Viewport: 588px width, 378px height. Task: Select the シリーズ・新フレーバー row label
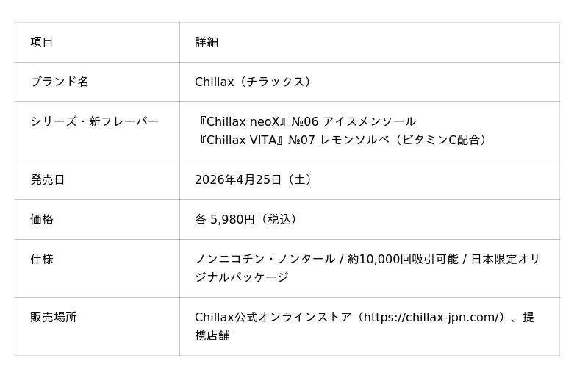coord(95,121)
